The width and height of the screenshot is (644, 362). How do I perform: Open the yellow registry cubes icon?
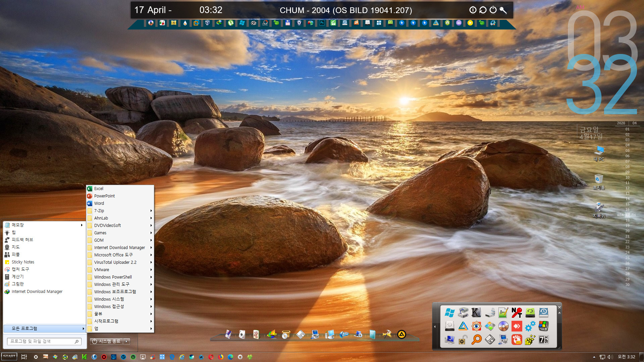530,340
